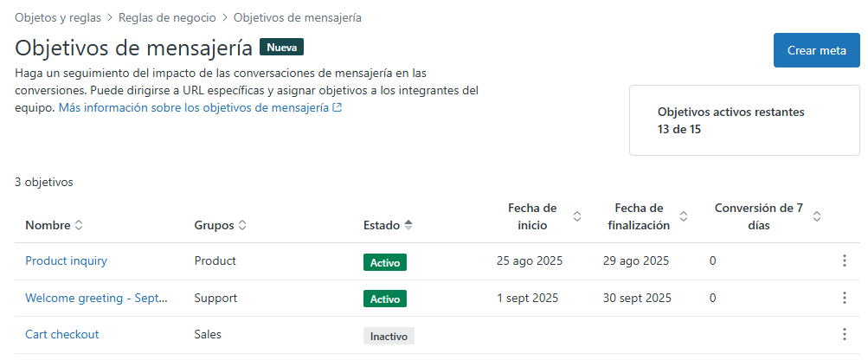This screenshot has height=360, width=868.
Task: Open options menu for Product inquiry row
Action: (844, 261)
